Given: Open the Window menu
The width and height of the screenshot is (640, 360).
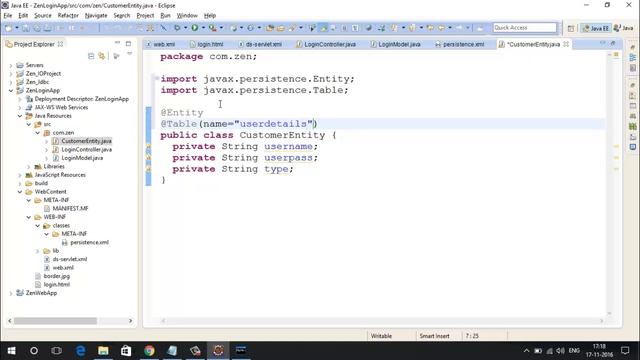Looking at the screenshot, I should pyautogui.click(x=187, y=16).
